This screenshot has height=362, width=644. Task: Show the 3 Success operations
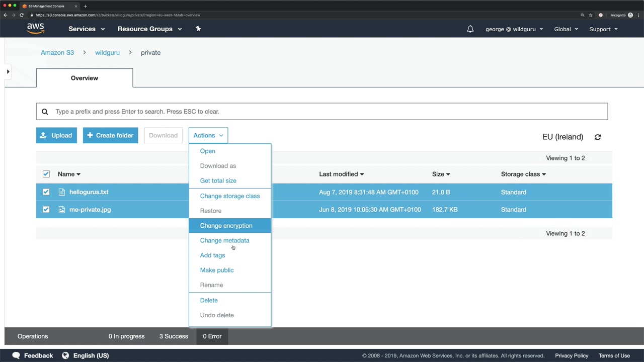tap(174, 336)
